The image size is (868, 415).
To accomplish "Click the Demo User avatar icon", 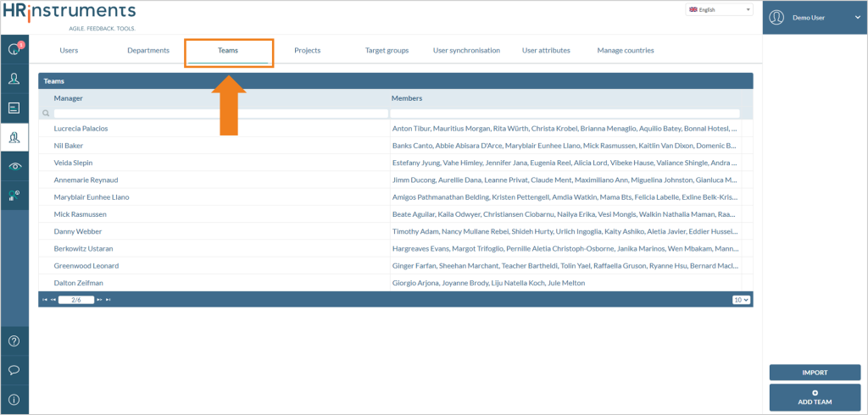I will pos(776,17).
